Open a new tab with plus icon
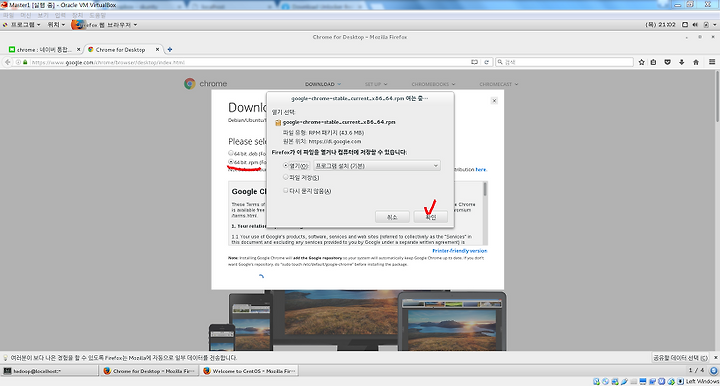Screen dimensions: 720x386 [x=169, y=50]
